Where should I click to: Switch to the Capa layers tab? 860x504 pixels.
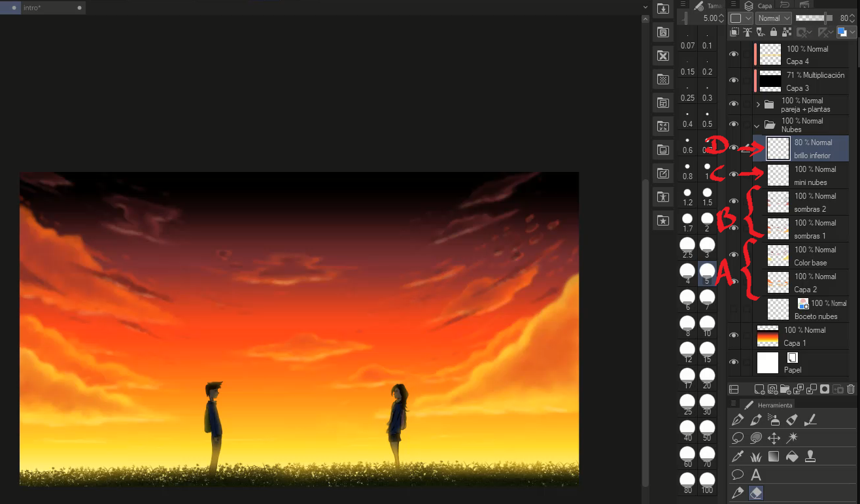point(758,5)
